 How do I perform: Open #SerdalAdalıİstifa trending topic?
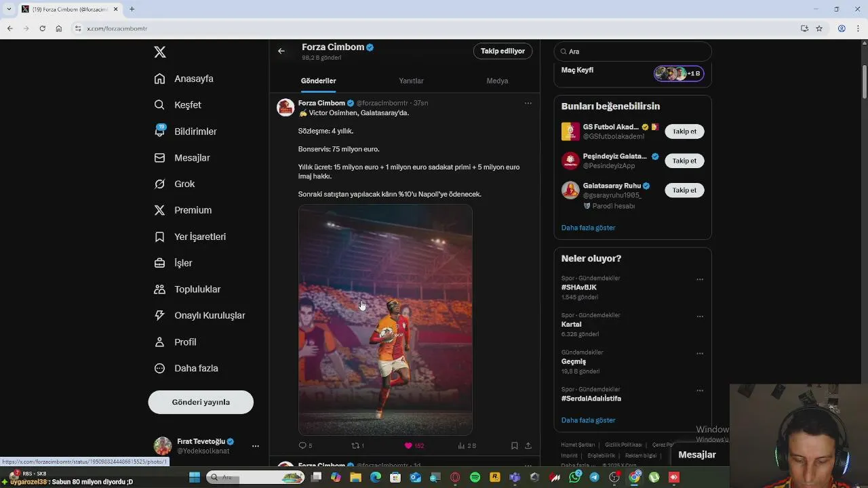[591, 399]
